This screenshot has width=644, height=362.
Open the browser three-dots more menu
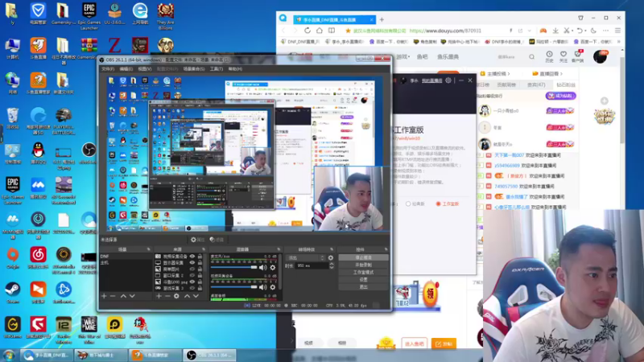[x=606, y=31]
